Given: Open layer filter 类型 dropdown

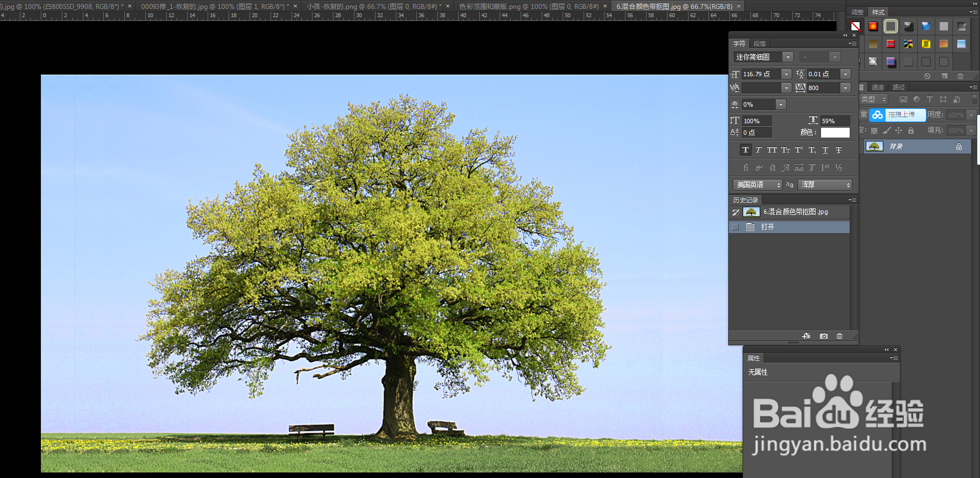Looking at the screenshot, I should pyautogui.click(x=873, y=99).
